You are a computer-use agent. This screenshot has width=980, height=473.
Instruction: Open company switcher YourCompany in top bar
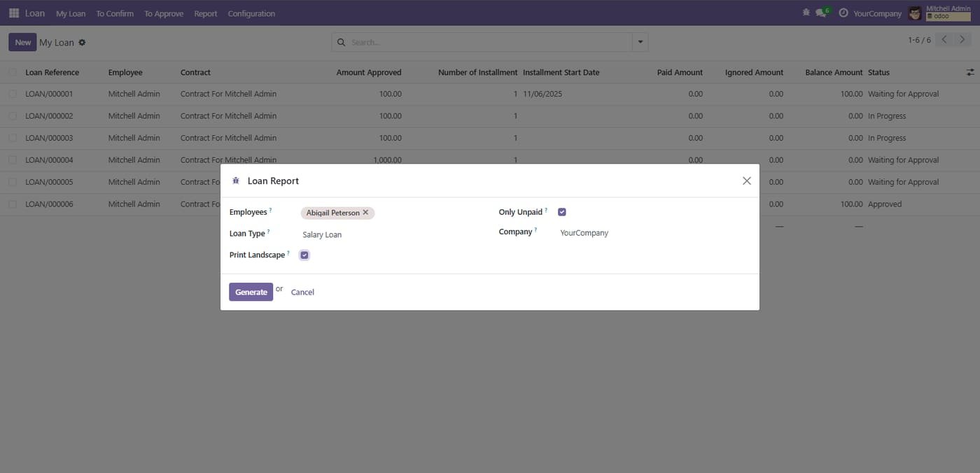point(877,13)
